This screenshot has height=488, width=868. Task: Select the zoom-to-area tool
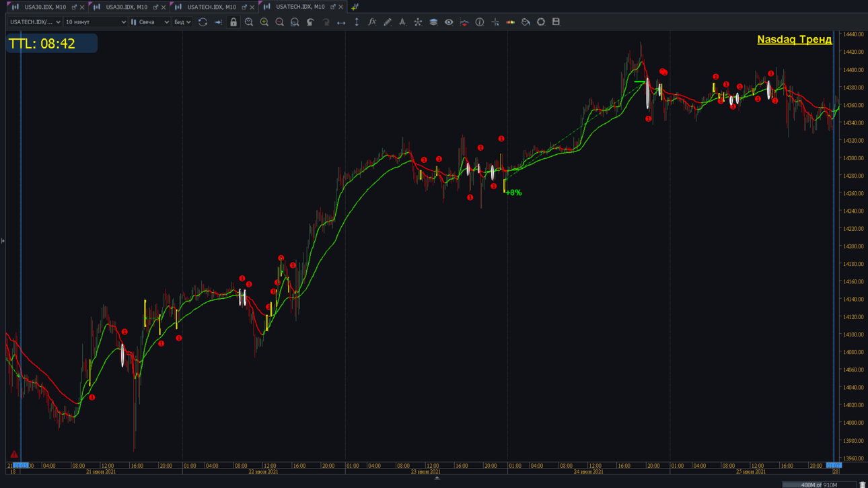[295, 22]
